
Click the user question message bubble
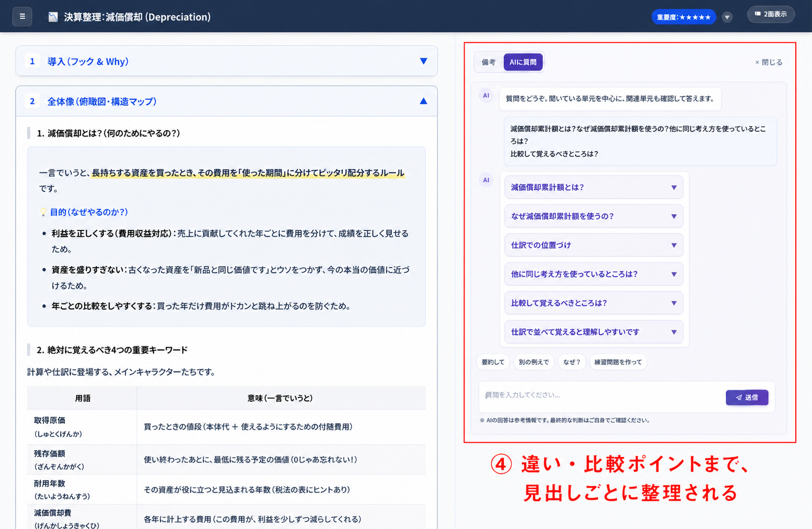[x=640, y=141]
